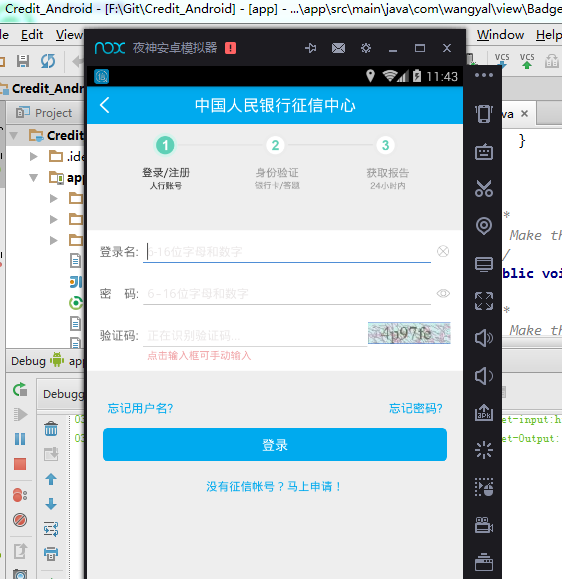Select step 2 身份验证 circle
This screenshot has width=562, height=579.
[x=275, y=145]
